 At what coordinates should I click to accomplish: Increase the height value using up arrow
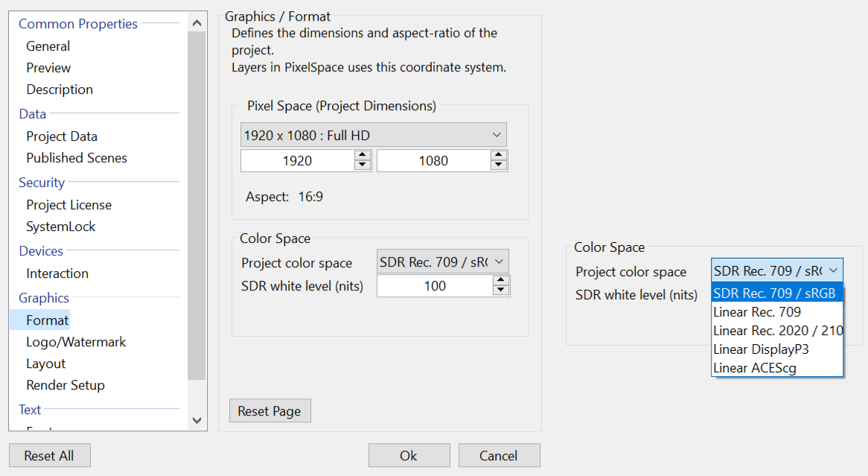[x=500, y=155]
